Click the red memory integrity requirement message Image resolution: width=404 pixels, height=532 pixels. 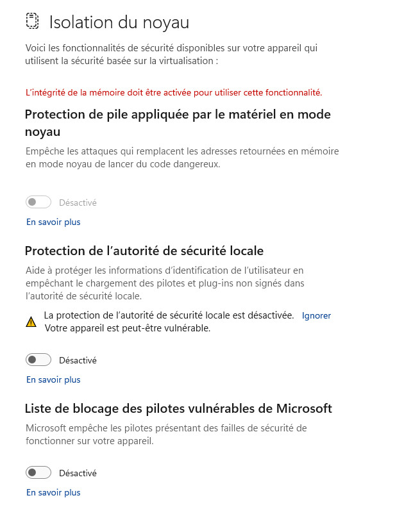[174, 92]
